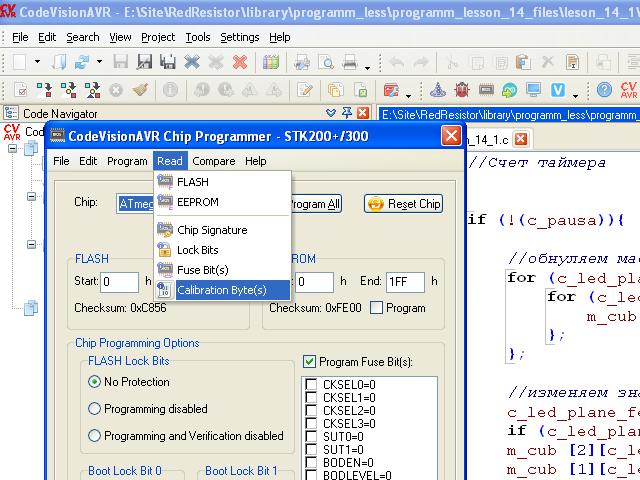Click the red configure project icon
The height and width of the screenshot is (480, 640).
click(391, 89)
